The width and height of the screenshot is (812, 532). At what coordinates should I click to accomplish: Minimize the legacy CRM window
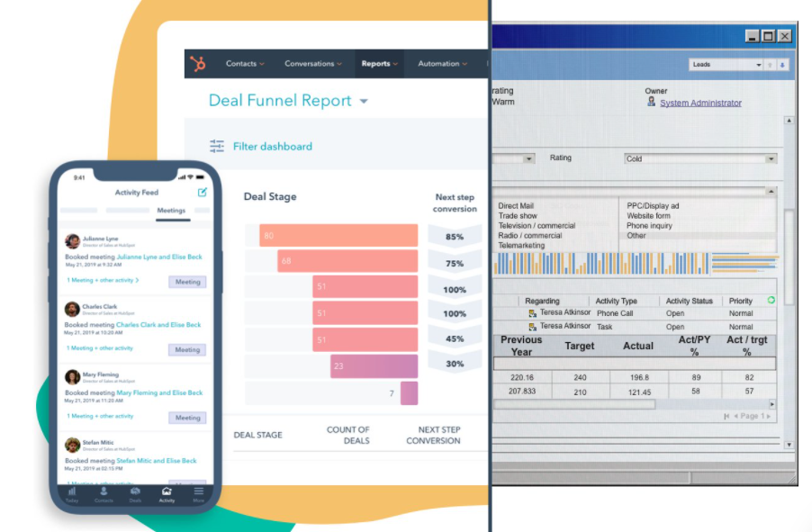point(753,36)
